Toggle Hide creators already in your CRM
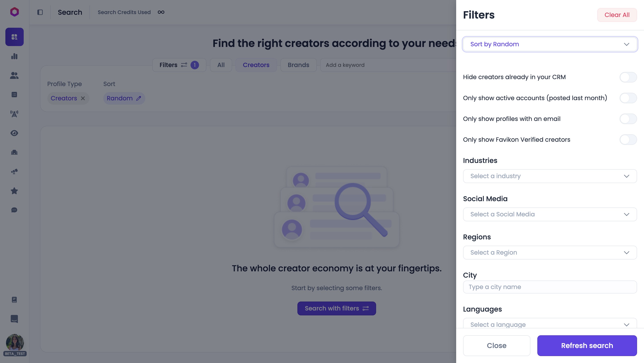The width and height of the screenshot is (644, 363). pos(628,77)
